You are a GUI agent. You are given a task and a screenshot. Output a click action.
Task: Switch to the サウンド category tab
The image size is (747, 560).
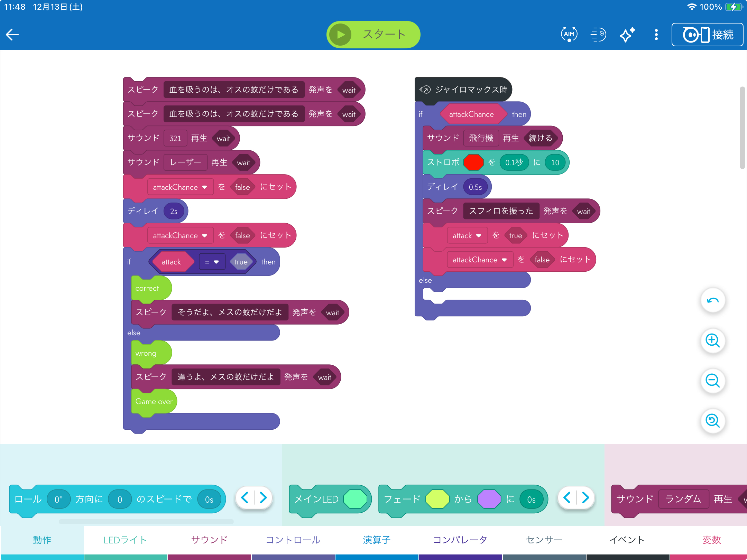point(209,540)
